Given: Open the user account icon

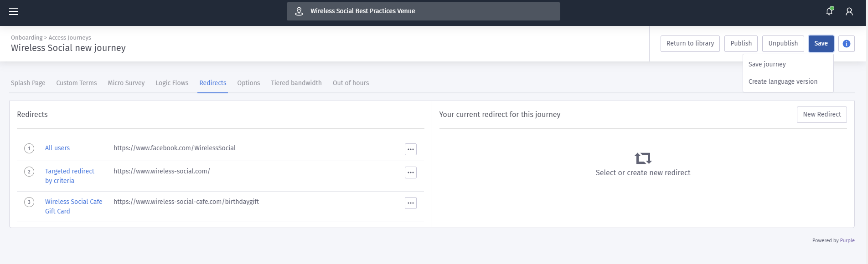Looking at the screenshot, I should (x=849, y=11).
